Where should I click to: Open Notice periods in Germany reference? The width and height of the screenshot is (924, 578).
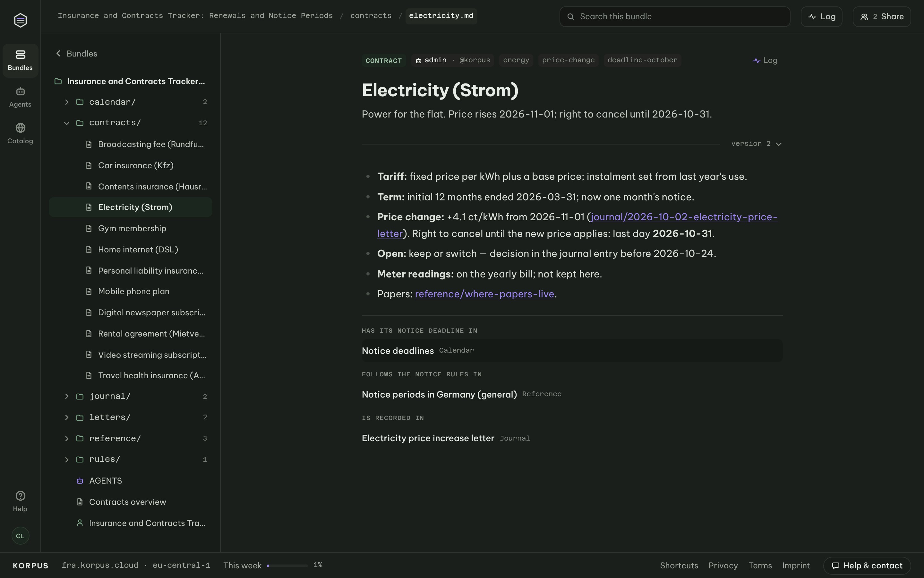572,394
